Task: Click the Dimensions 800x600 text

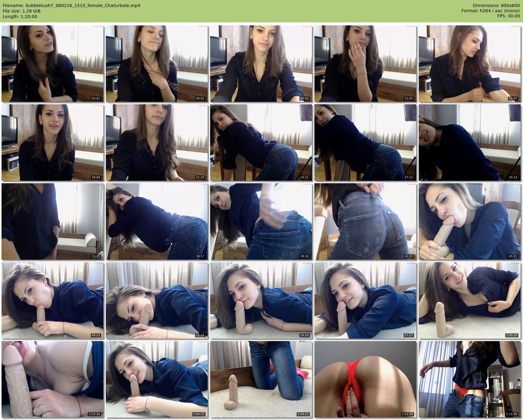Action: tap(496, 6)
